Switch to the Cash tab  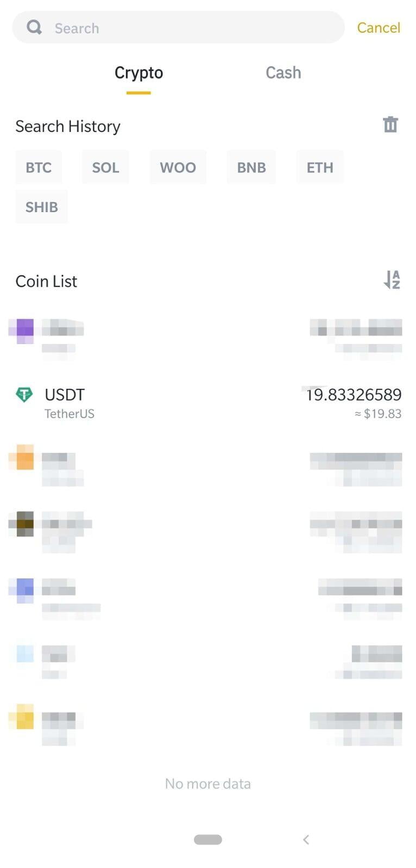point(283,73)
